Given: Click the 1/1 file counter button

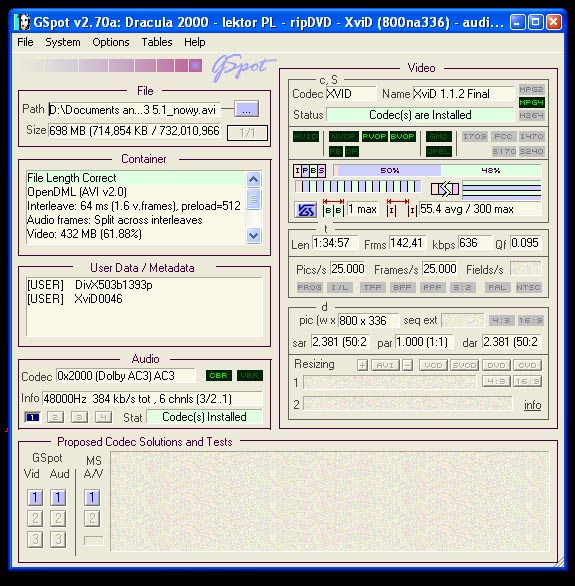Looking at the screenshot, I should [x=247, y=133].
